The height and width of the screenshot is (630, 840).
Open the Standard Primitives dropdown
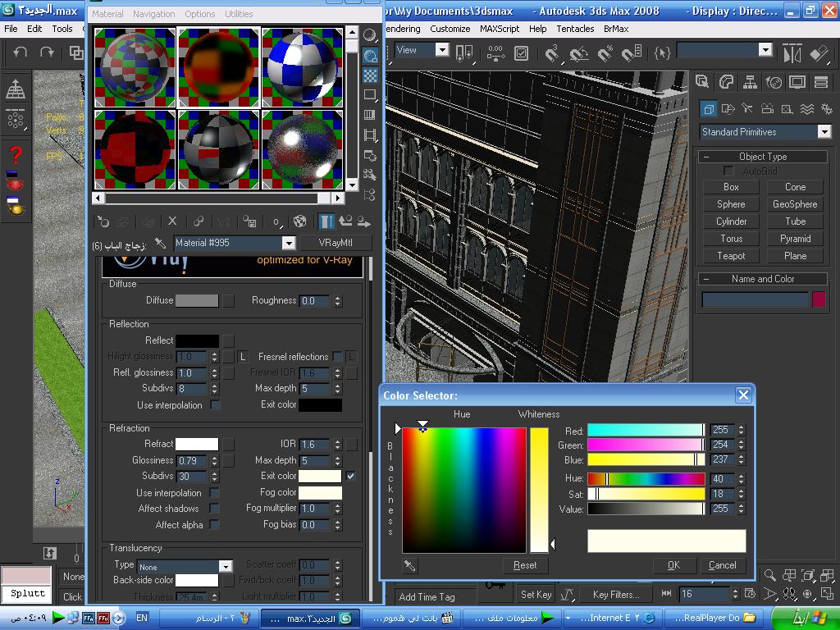click(824, 132)
